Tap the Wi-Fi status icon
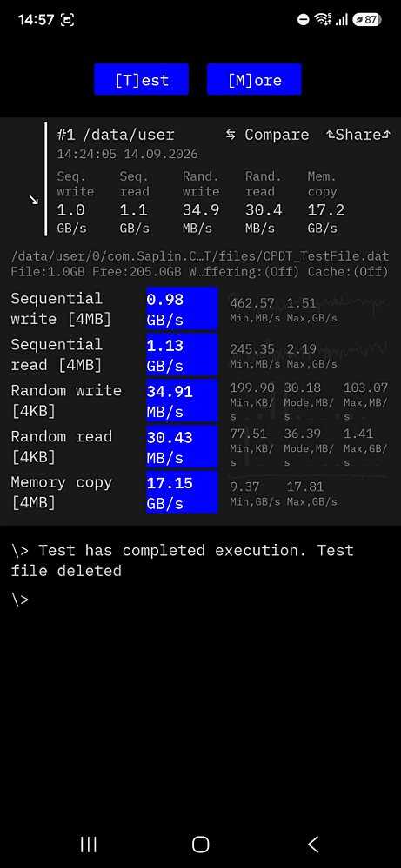Viewport: 401px width, 868px height. point(323,19)
